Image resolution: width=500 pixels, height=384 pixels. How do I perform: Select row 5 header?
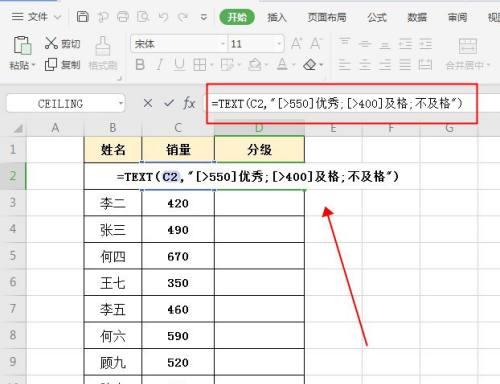click(x=13, y=256)
